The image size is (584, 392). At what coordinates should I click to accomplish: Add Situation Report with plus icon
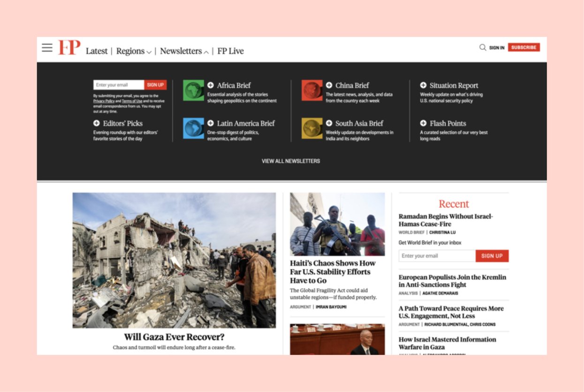tap(423, 85)
